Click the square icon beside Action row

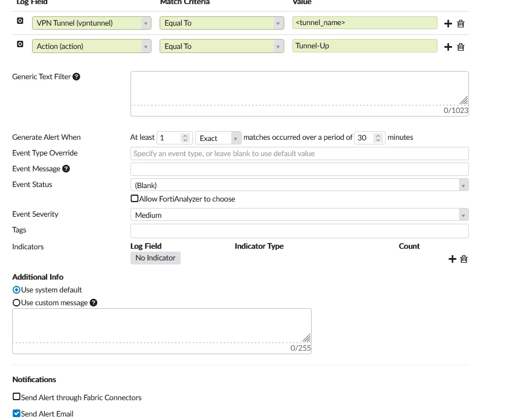coord(20,44)
